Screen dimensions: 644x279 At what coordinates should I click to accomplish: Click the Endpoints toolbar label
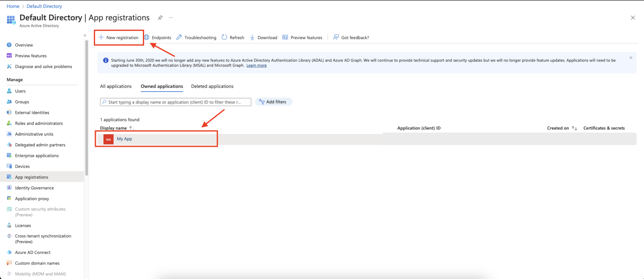161,38
